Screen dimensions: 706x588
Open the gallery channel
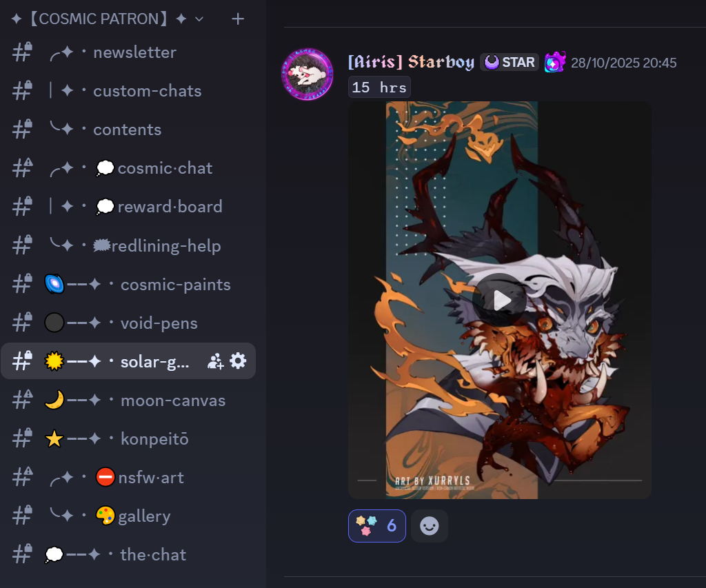[128, 516]
